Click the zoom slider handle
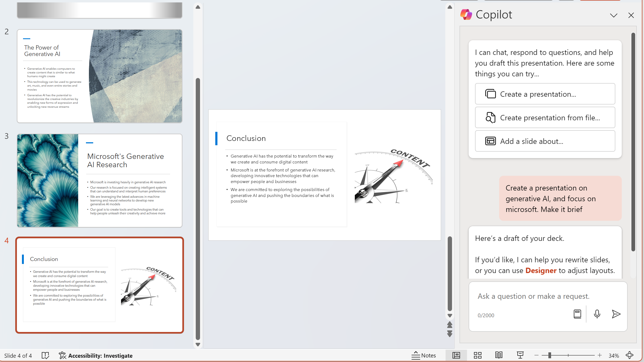644x362 pixels. click(x=549, y=355)
